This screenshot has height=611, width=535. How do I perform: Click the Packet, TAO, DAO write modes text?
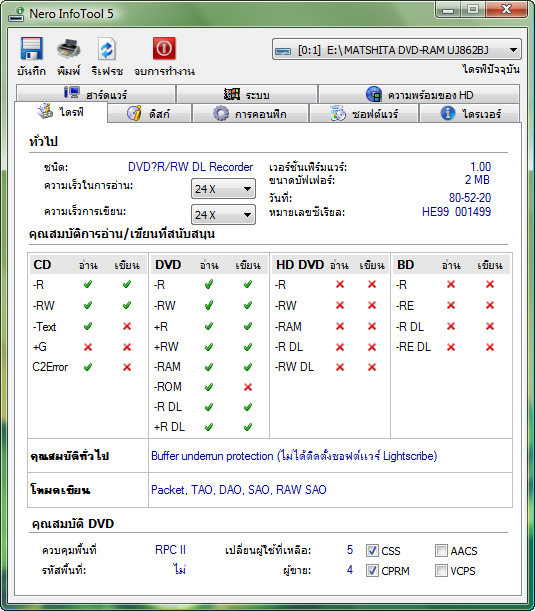pos(238,490)
